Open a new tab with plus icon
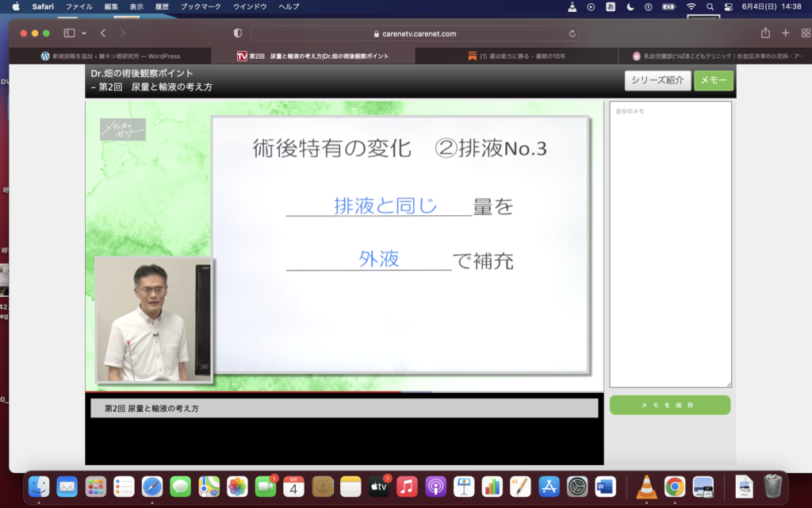 pos(785,33)
